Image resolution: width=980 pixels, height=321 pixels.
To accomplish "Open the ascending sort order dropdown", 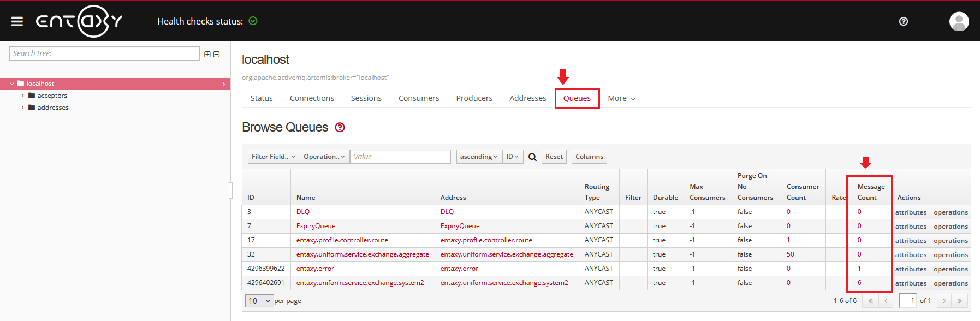I will (478, 157).
